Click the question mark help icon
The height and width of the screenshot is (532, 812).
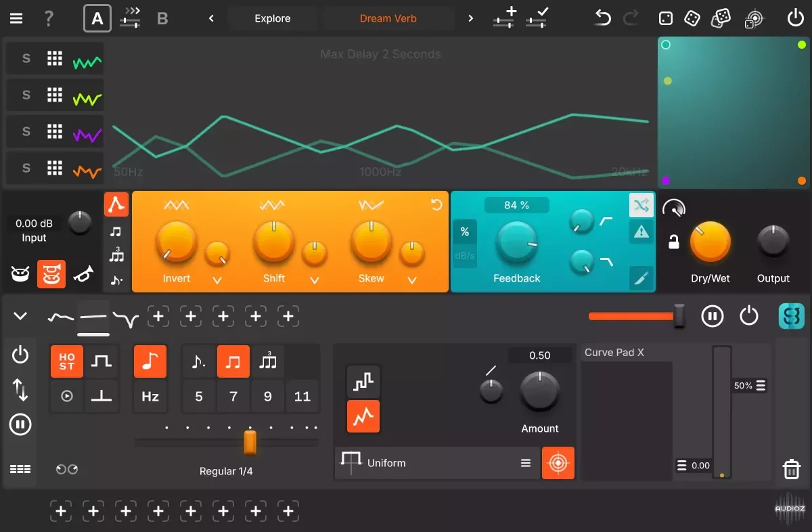pyautogui.click(x=49, y=18)
